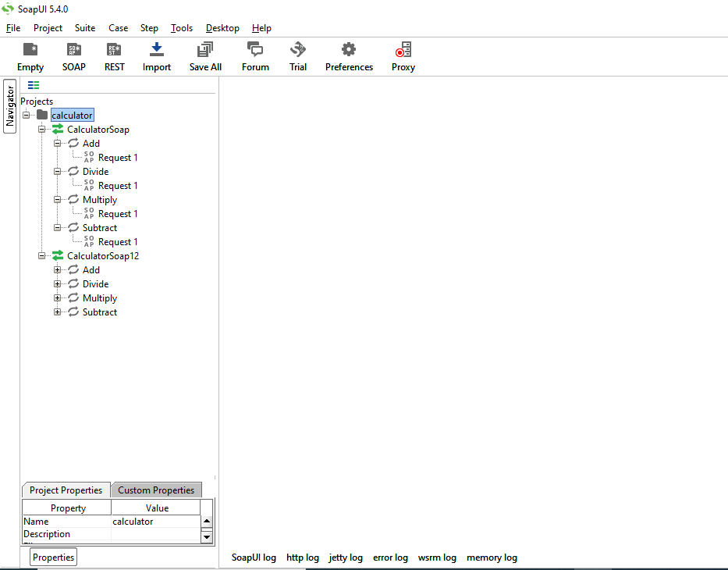
Task: Expand the Add operation under CalculatorSoap12
Action: [57, 269]
